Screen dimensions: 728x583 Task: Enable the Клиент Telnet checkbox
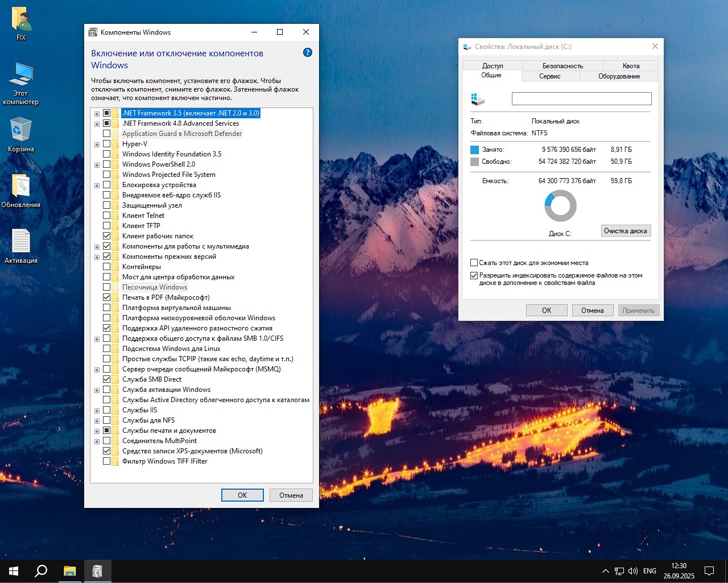pos(106,216)
